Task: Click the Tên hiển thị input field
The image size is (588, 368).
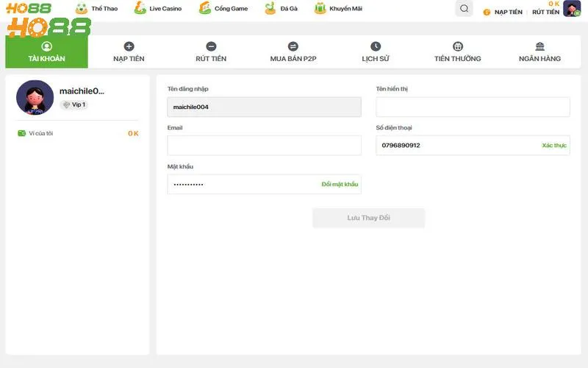Action: [473, 107]
